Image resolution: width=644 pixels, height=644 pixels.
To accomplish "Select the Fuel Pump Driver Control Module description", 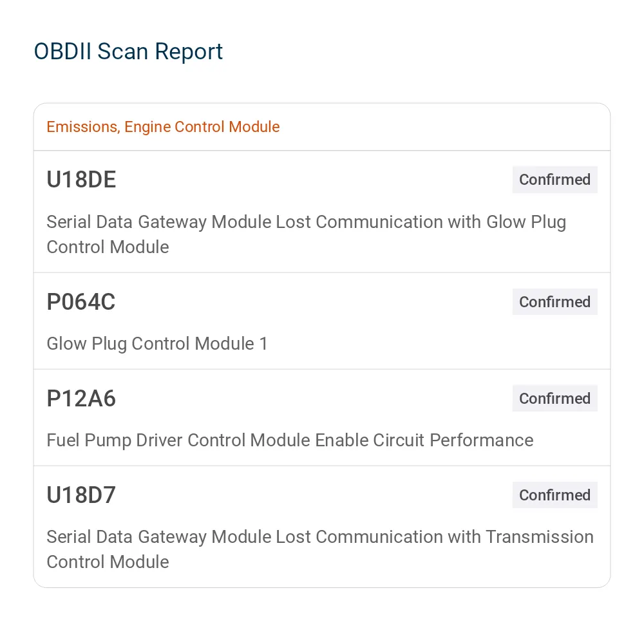I will click(290, 440).
